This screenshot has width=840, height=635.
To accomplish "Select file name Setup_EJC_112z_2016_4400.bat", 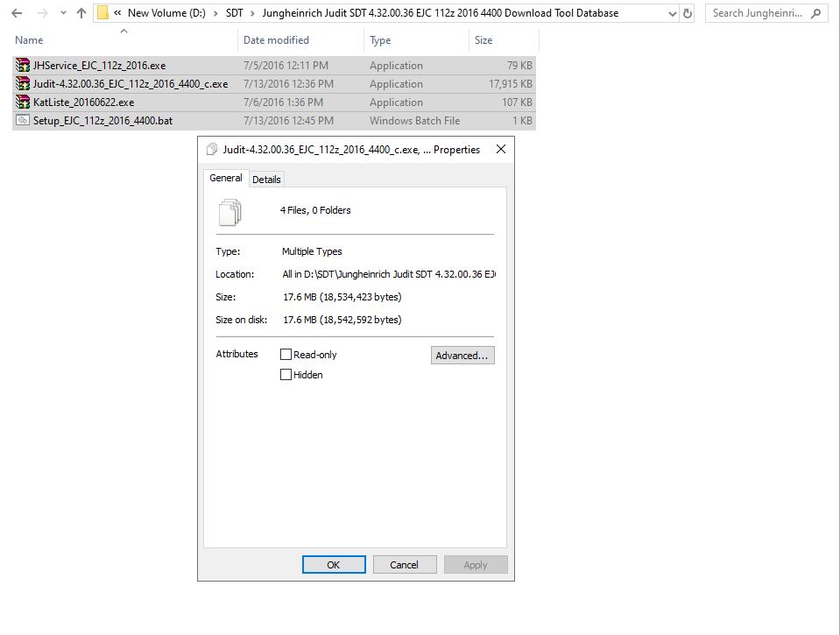I will click(x=102, y=121).
